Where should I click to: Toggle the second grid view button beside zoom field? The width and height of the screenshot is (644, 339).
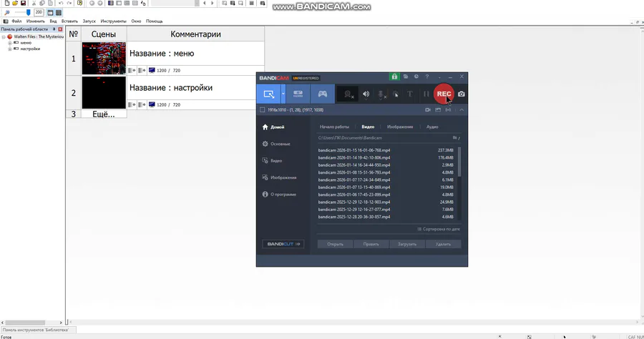point(59,12)
